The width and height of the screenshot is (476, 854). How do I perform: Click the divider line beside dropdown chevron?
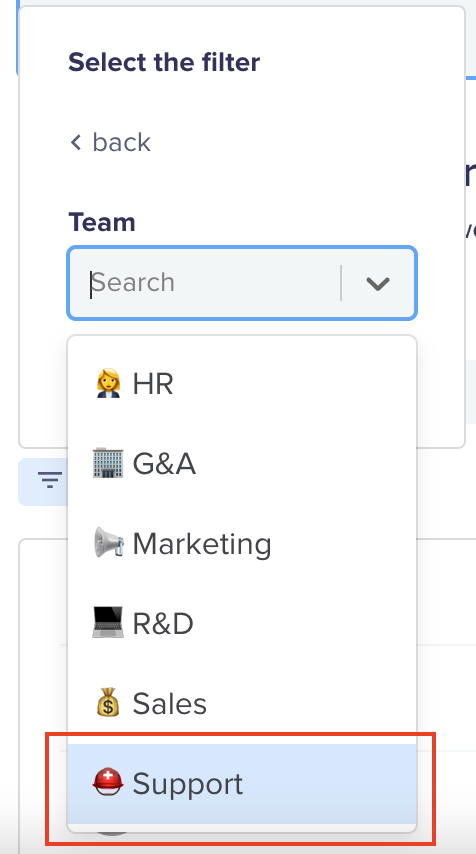[x=341, y=283]
